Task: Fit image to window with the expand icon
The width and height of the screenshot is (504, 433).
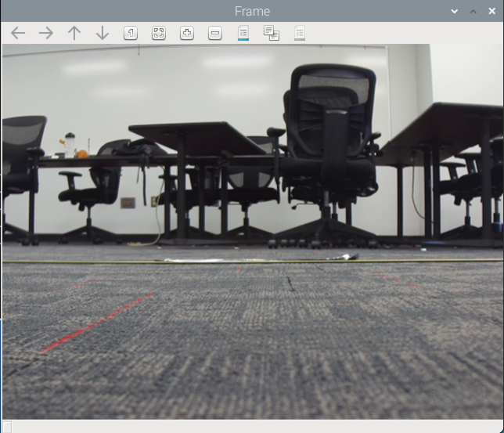Action: coord(159,33)
